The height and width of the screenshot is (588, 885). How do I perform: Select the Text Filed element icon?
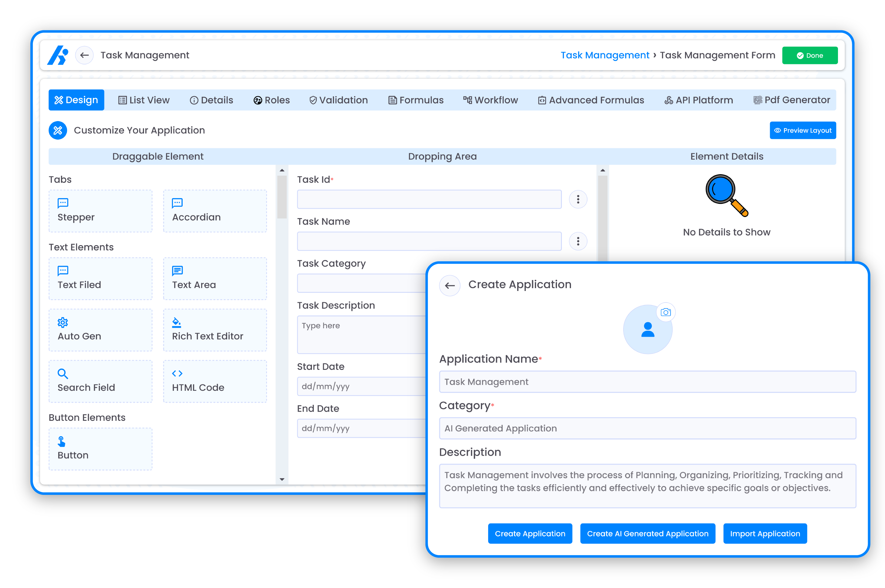point(62,270)
